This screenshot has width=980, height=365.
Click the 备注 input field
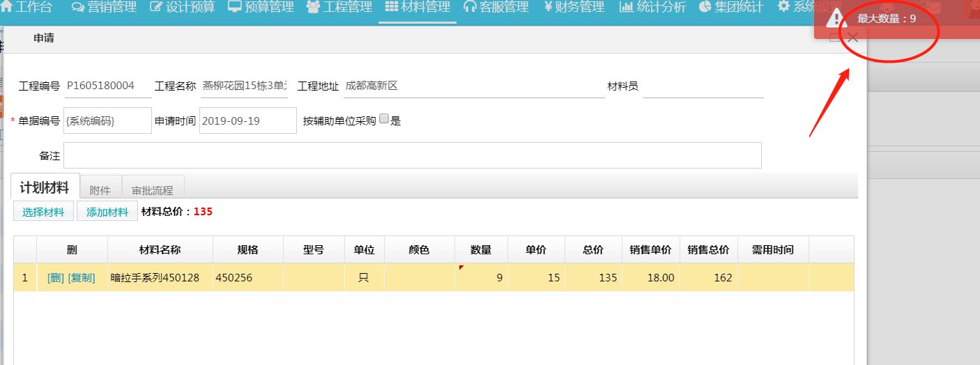point(412,155)
